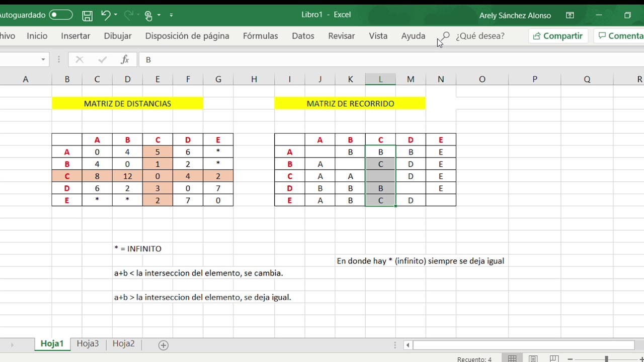Open Ribbon Display Options icon
644x362 pixels.
(570, 15)
